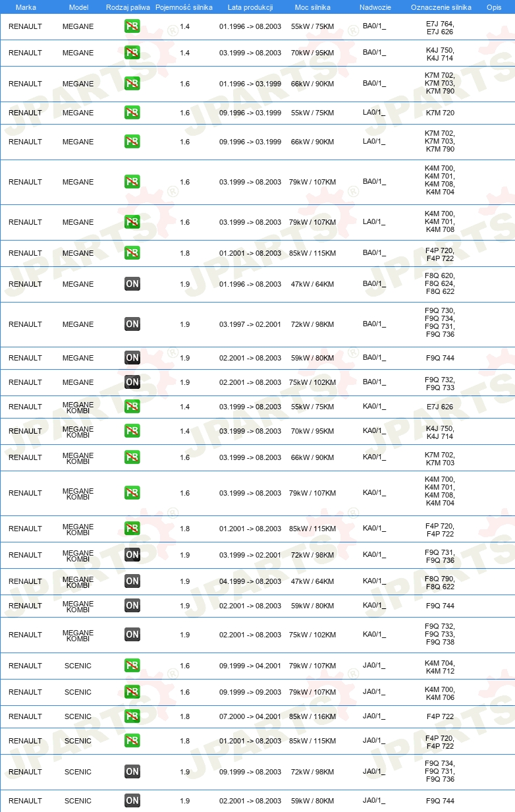Select the ON diesel icon for Megane 1.9 75kW BA0/1_
The height and width of the screenshot is (812, 515).
132,382
